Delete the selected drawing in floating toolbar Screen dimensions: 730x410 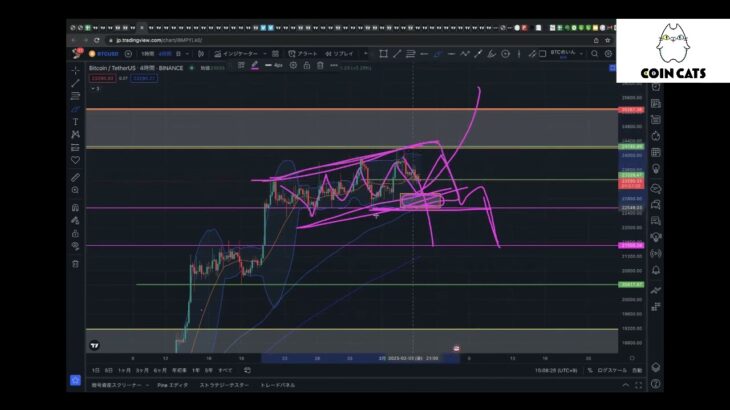[320, 66]
